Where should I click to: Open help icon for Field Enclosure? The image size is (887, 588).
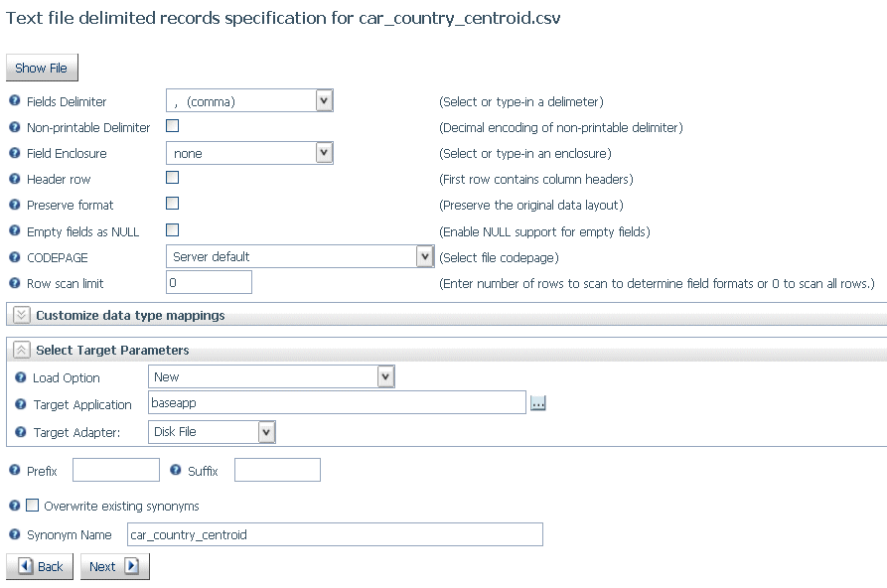click(x=15, y=153)
